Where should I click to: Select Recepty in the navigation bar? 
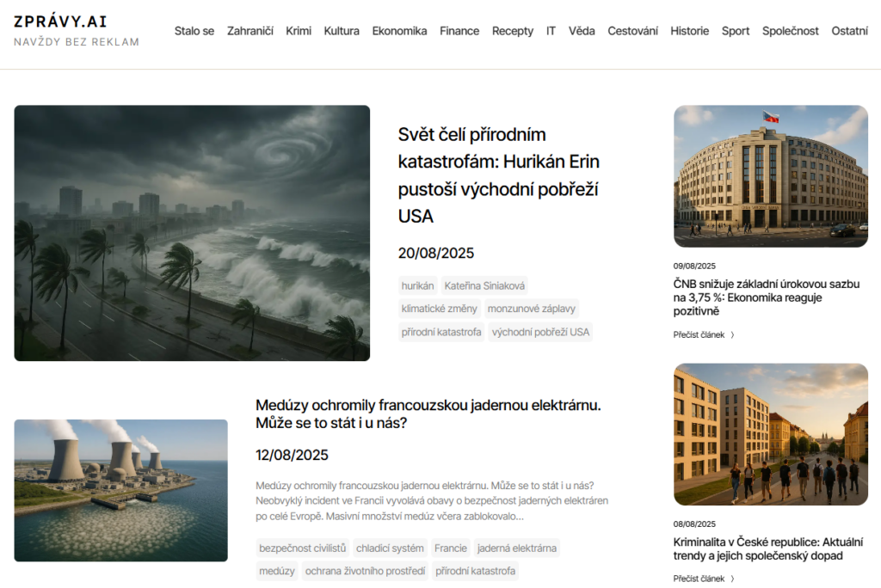pyautogui.click(x=513, y=31)
